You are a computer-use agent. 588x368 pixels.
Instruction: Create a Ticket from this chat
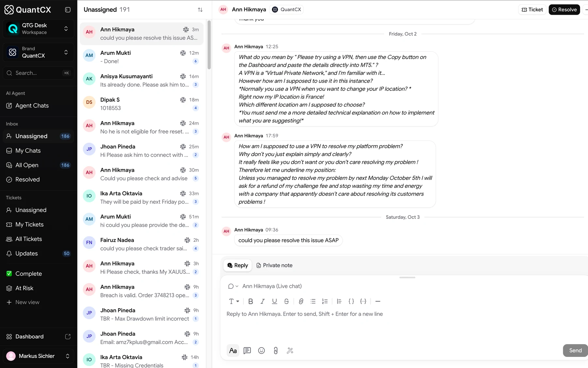[x=532, y=10]
